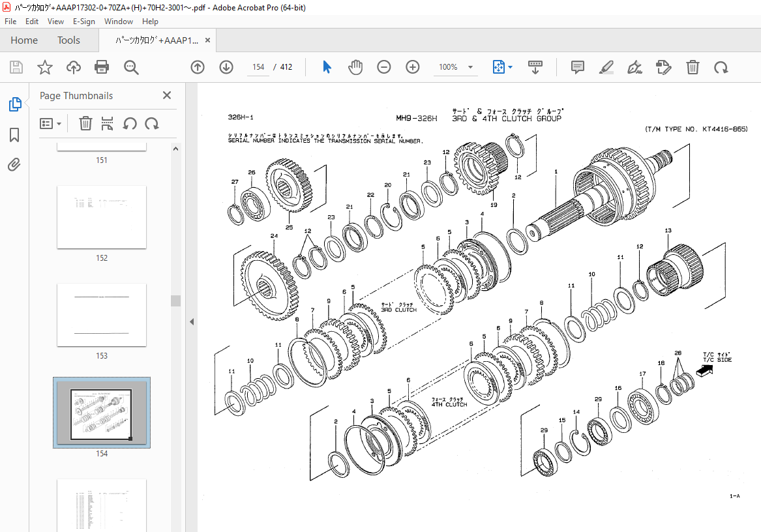The height and width of the screenshot is (532, 761).
Task: Open the Attachments paperclip pane
Action: (x=14, y=165)
